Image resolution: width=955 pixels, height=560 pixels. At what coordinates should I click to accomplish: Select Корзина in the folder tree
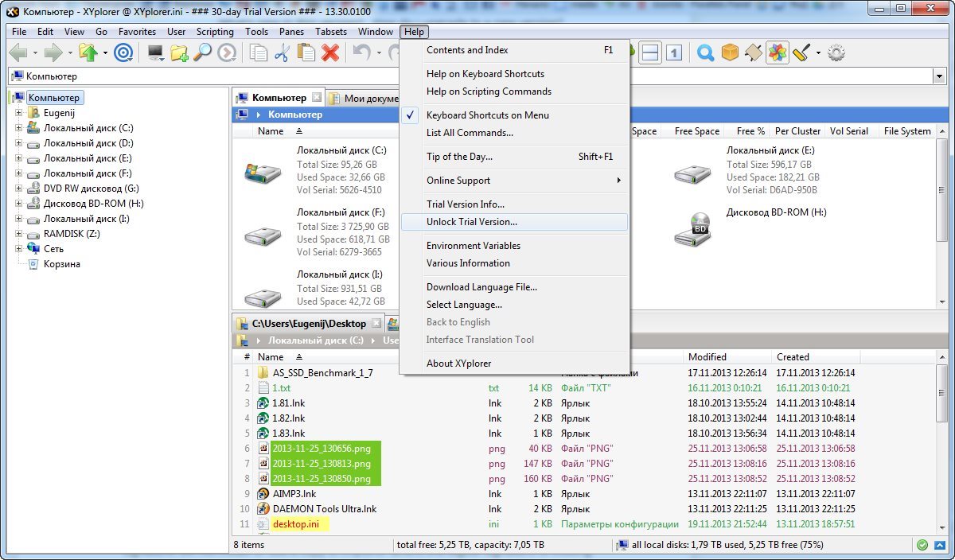[62, 264]
